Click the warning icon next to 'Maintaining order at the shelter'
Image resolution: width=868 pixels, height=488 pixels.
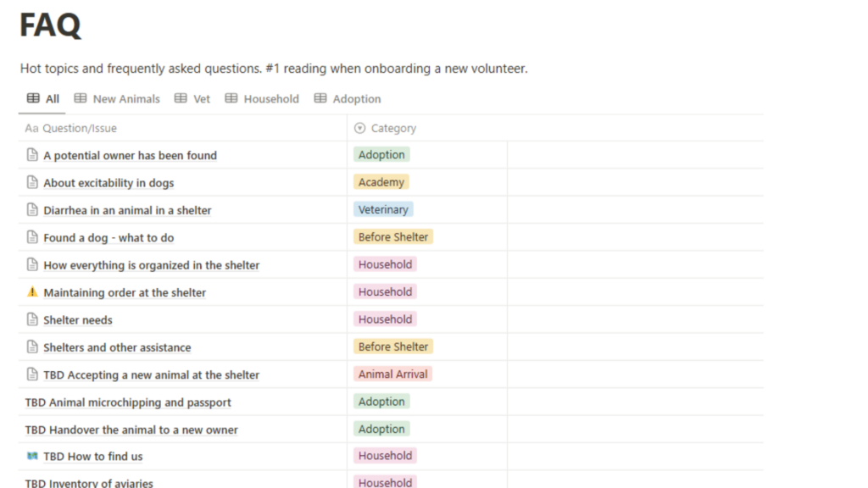pyautogui.click(x=32, y=291)
